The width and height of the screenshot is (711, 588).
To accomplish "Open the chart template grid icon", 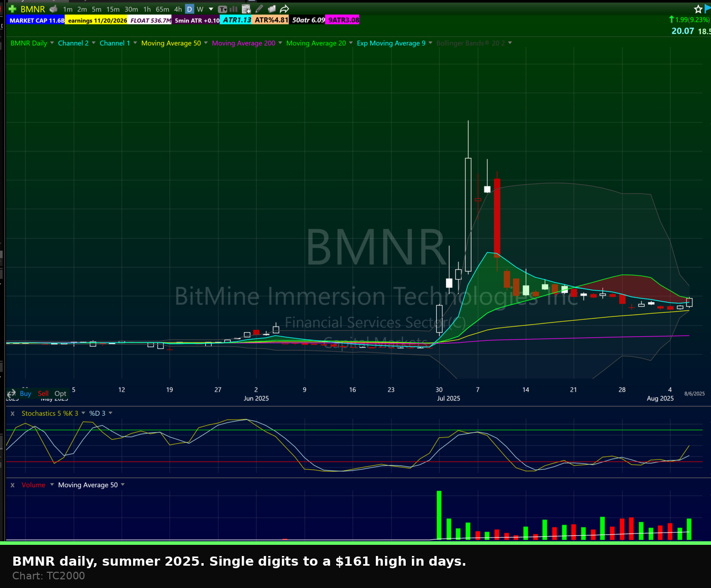I will point(246,9).
